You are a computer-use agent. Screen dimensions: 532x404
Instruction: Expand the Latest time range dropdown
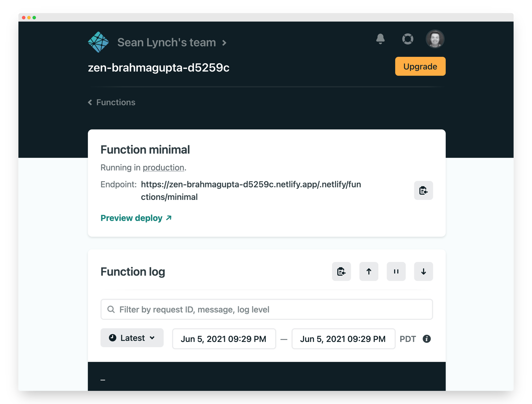[x=132, y=338]
